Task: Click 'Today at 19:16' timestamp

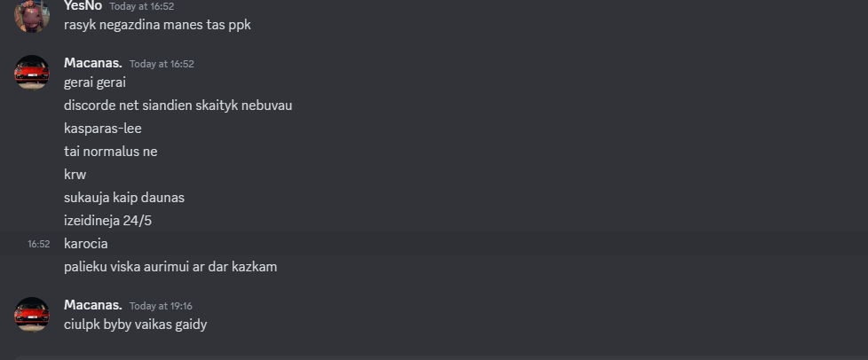Action: click(162, 306)
